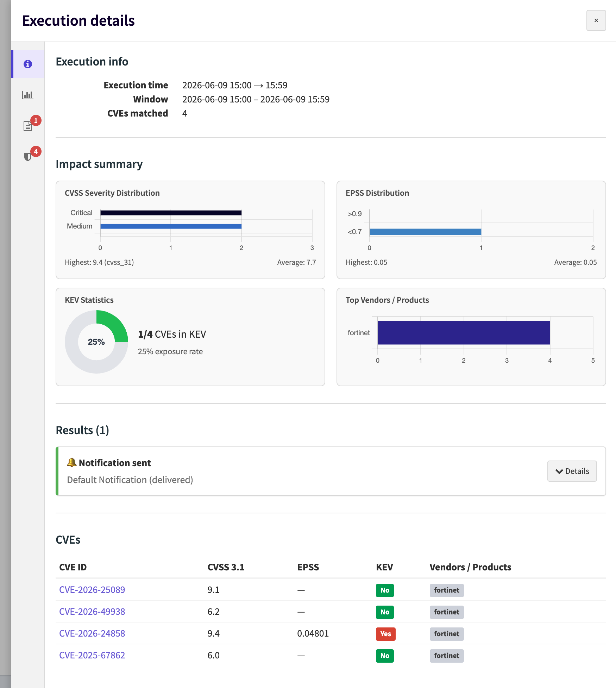This screenshot has height=688, width=616.
Task: Click Highest: 9.4 (cvss_31) label
Action: [x=99, y=262]
